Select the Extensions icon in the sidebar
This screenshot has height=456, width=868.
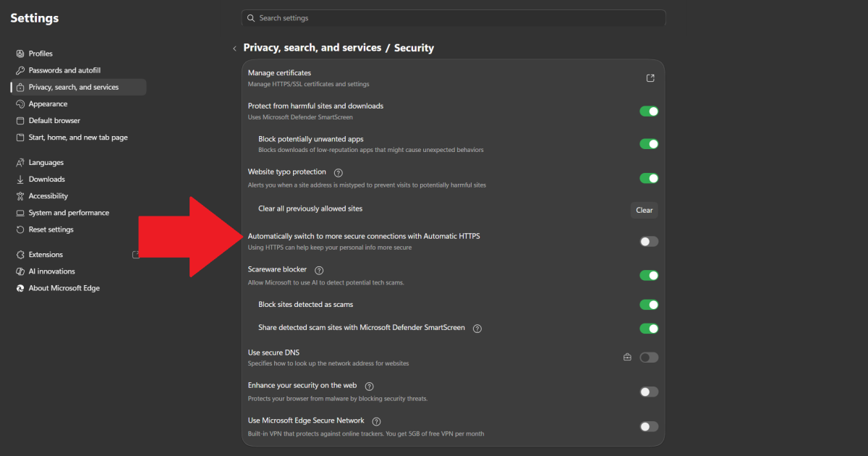click(22, 254)
